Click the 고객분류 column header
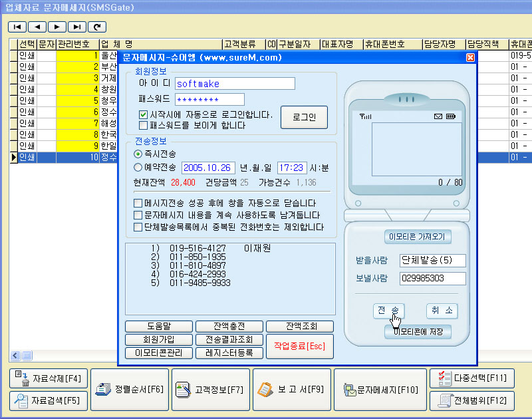Screen dimensions: 532x419 (x=243, y=44)
